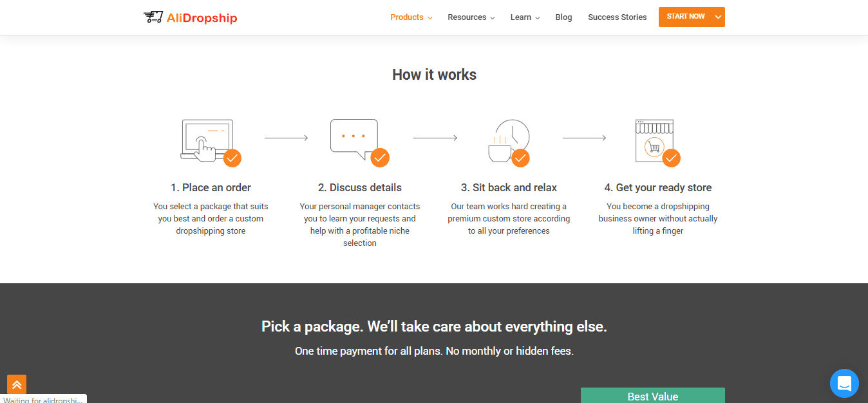The width and height of the screenshot is (868, 403).
Task: Open the blue live chat widget
Action: pos(844,384)
